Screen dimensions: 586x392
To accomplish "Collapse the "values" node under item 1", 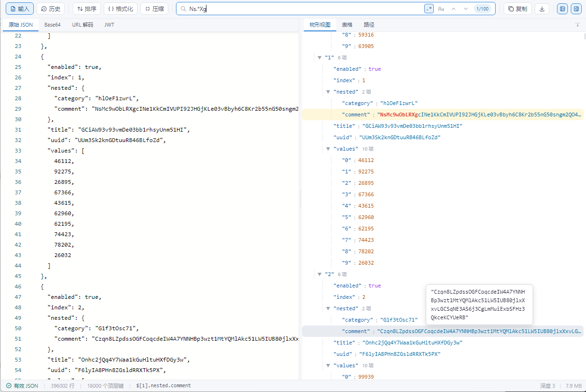I will pyautogui.click(x=328, y=149).
